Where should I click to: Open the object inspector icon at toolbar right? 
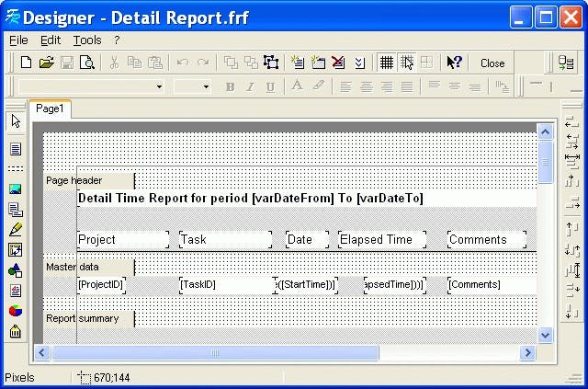566,63
